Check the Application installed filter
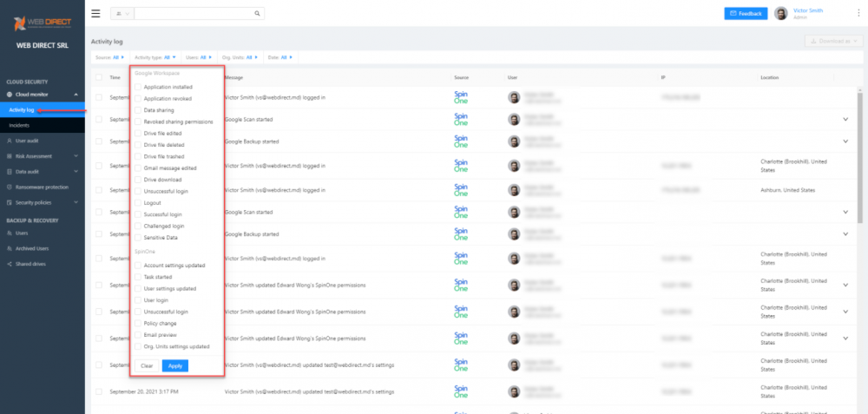Viewport: 868px width, 414px height. point(138,87)
